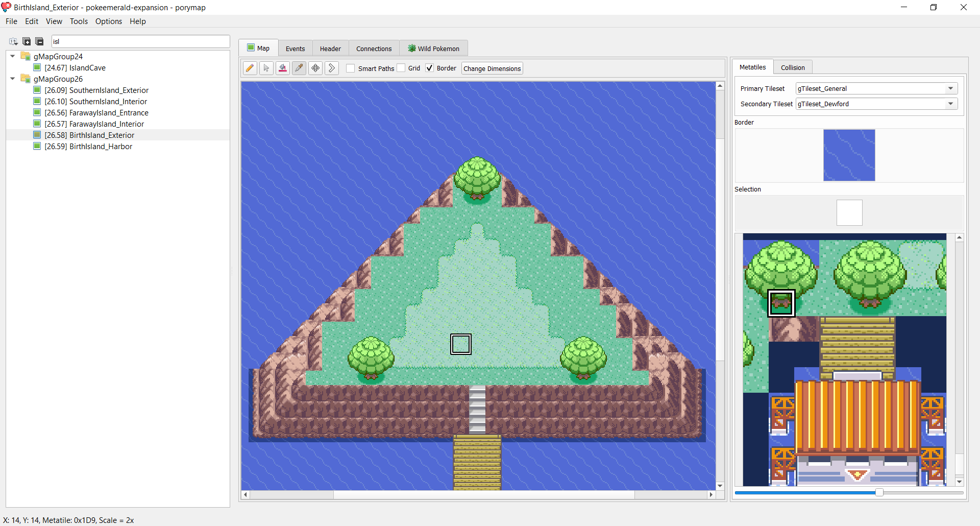Enable the Grid checkbox
Screen dimensions: 980x526
point(401,68)
